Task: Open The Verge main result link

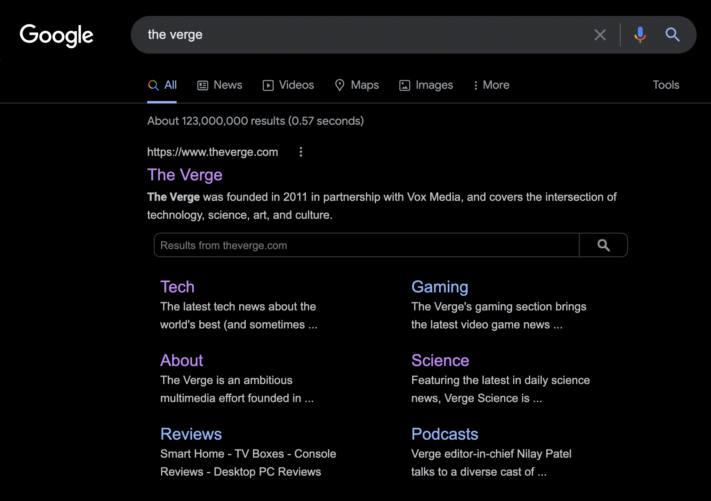Action: 185,175
